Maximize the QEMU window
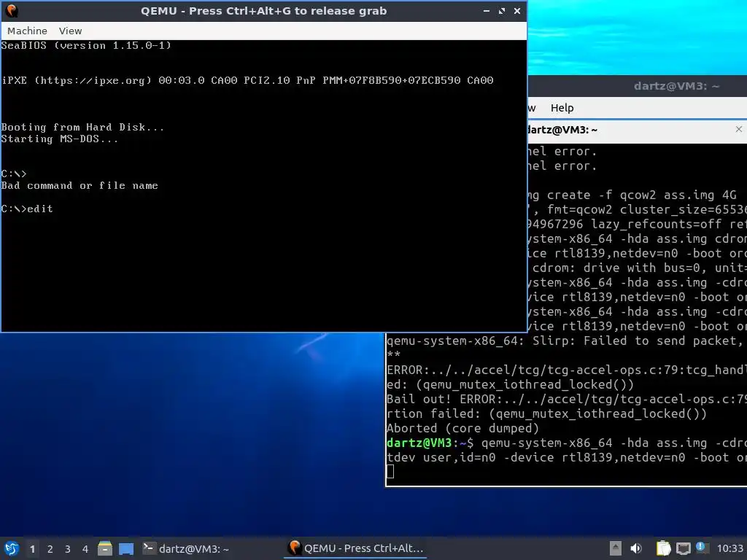 tap(502, 11)
